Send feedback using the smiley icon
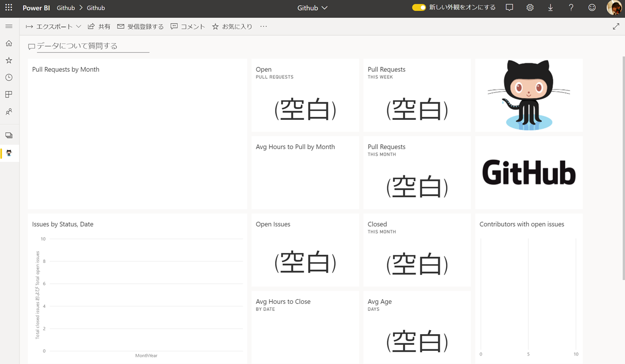The image size is (625, 364). coord(591,8)
